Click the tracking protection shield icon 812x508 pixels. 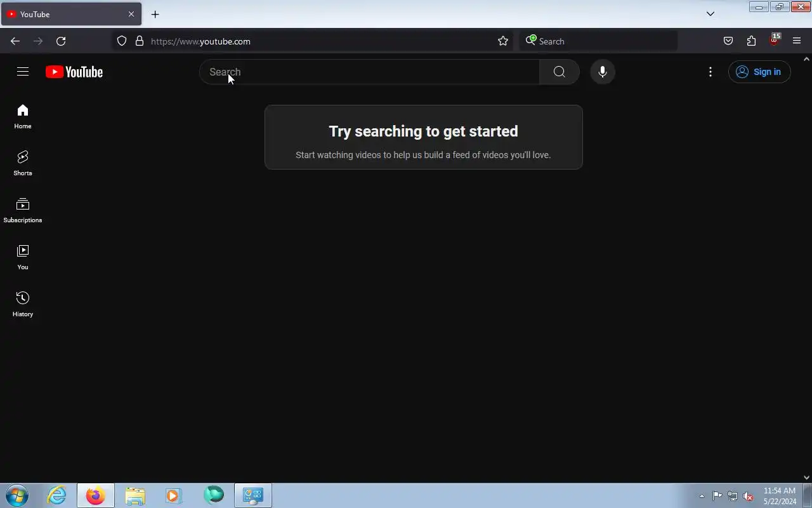coord(122,41)
